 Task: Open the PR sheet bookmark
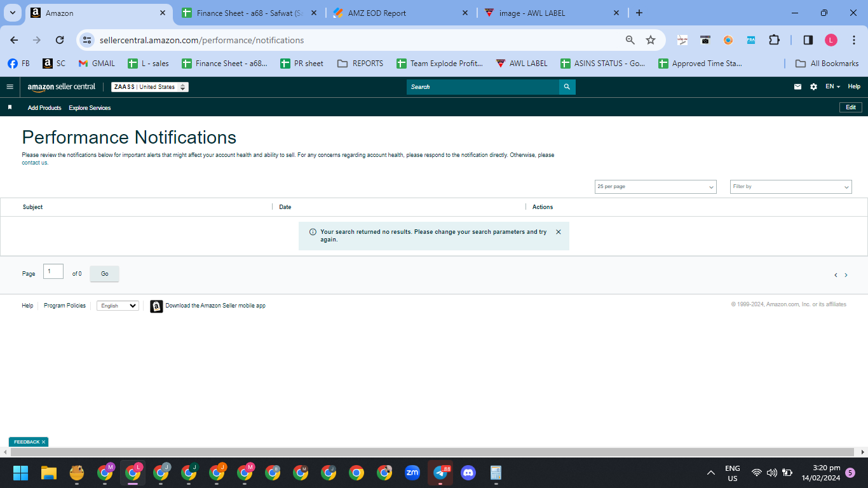302,64
